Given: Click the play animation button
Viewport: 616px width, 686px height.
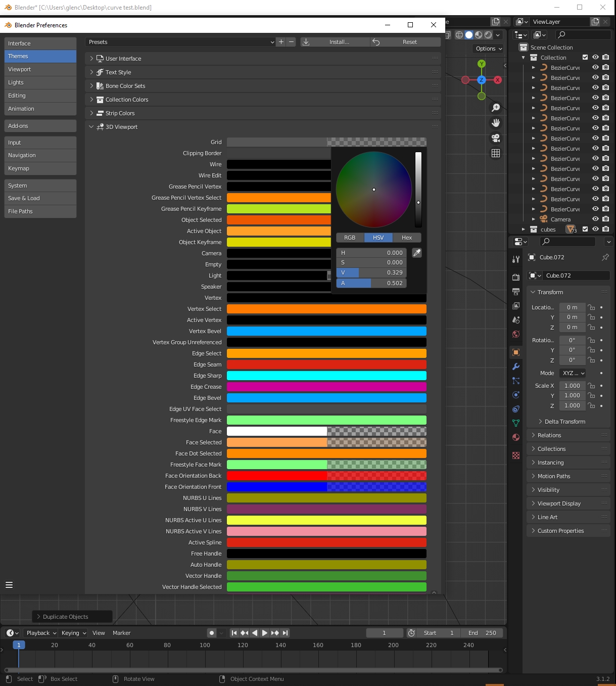Looking at the screenshot, I should (x=265, y=633).
